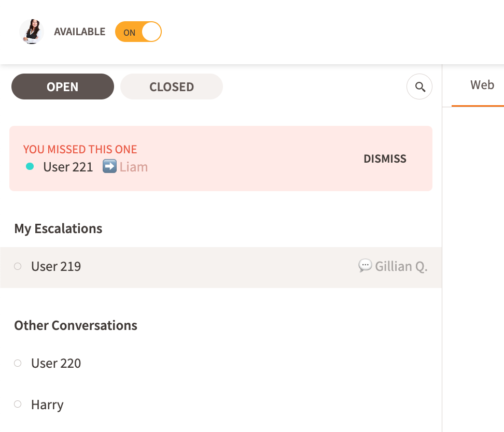Open the User 220 conversation

pyautogui.click(x=56, y=363)
